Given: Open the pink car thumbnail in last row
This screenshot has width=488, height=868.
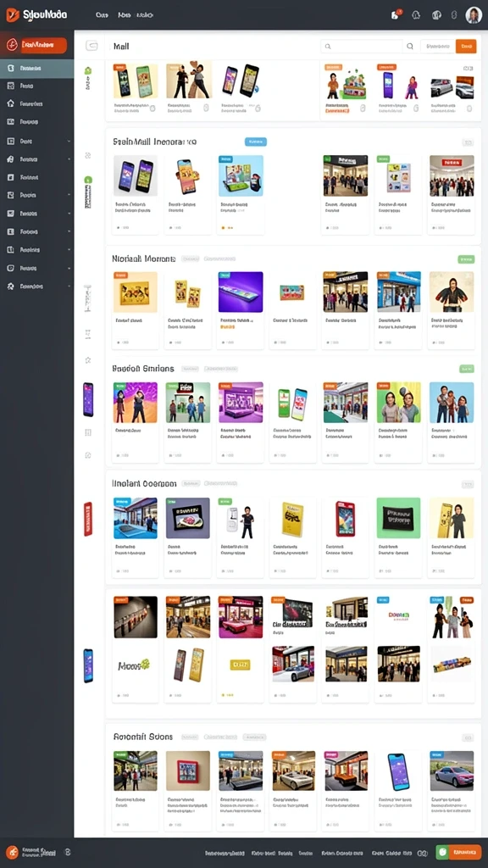Looking at the screenshot, I should 452,771.
